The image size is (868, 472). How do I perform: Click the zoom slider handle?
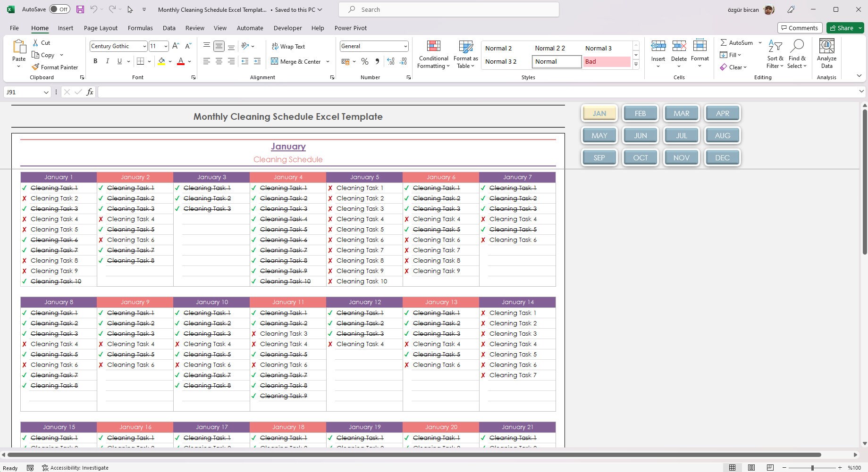point(812,468)
